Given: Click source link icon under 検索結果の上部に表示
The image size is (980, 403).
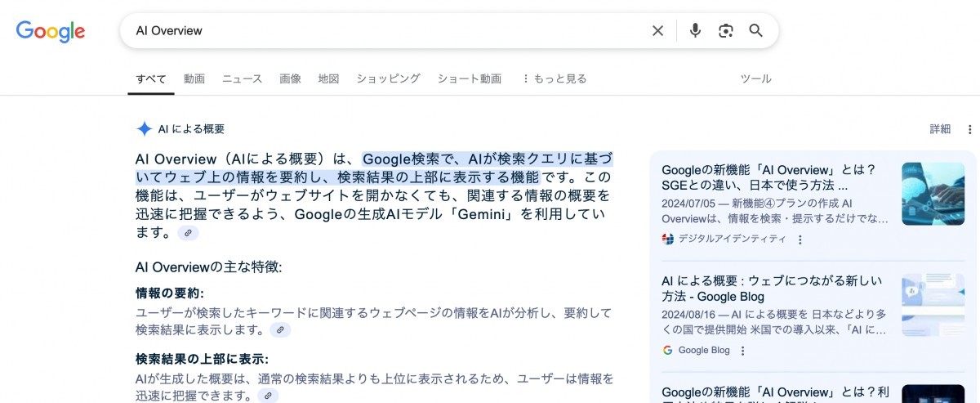Looking at the screenshot, I should (268, 396).
